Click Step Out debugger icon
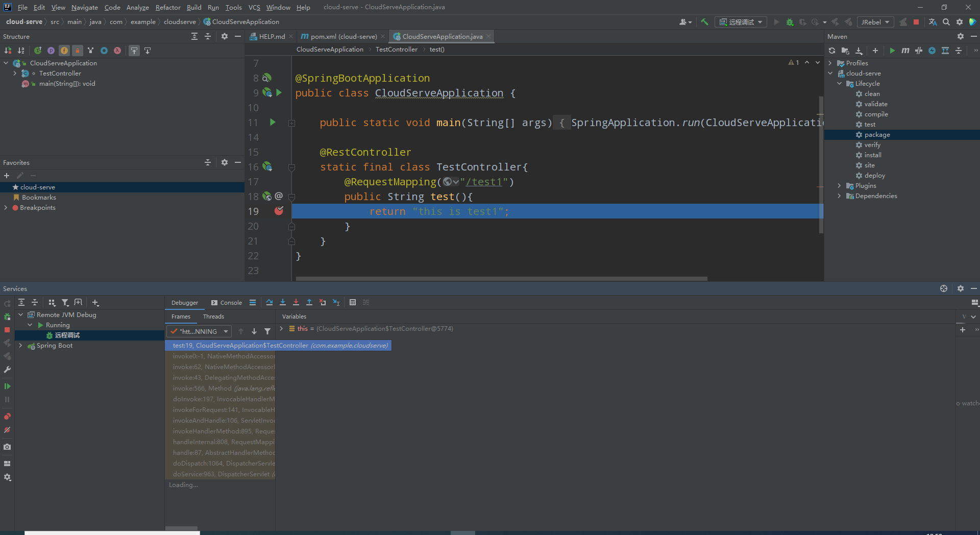This screenshot has height=535, width=980. pos(309,302)
